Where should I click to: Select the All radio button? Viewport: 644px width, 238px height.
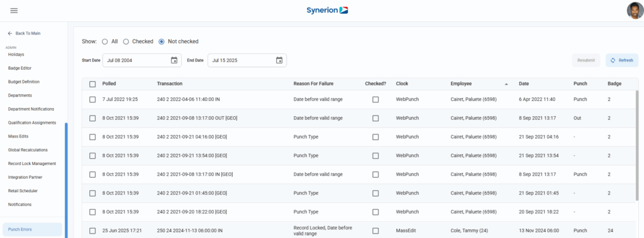coord(105,41)
